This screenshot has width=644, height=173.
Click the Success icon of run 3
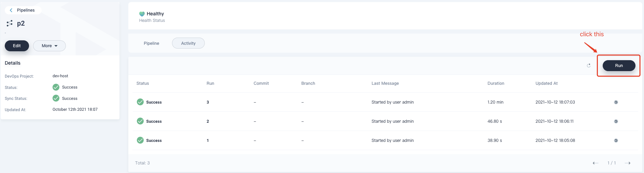pos(140,102)
